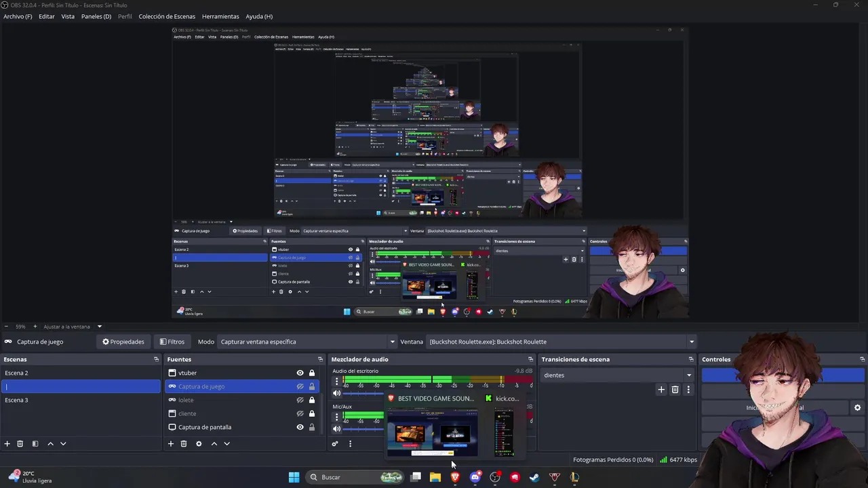
Task: Open the dientes transition dropdown
Action: 617,375
